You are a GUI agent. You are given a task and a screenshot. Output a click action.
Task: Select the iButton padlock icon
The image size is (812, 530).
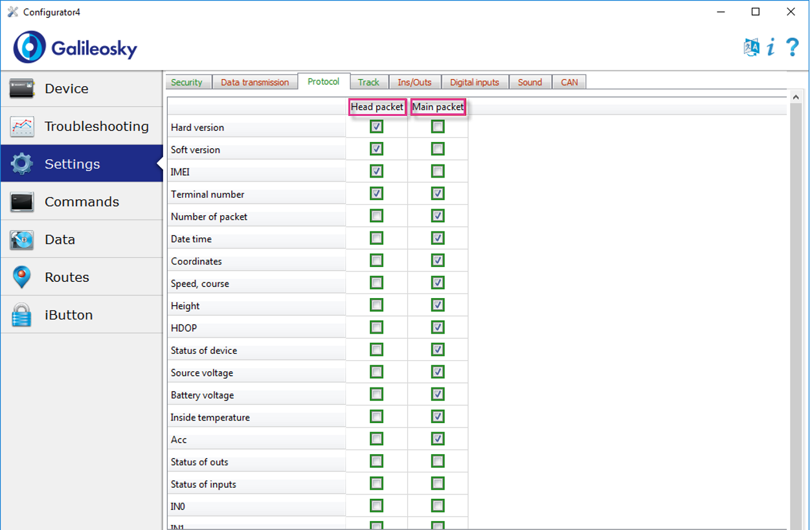[21, 315]
